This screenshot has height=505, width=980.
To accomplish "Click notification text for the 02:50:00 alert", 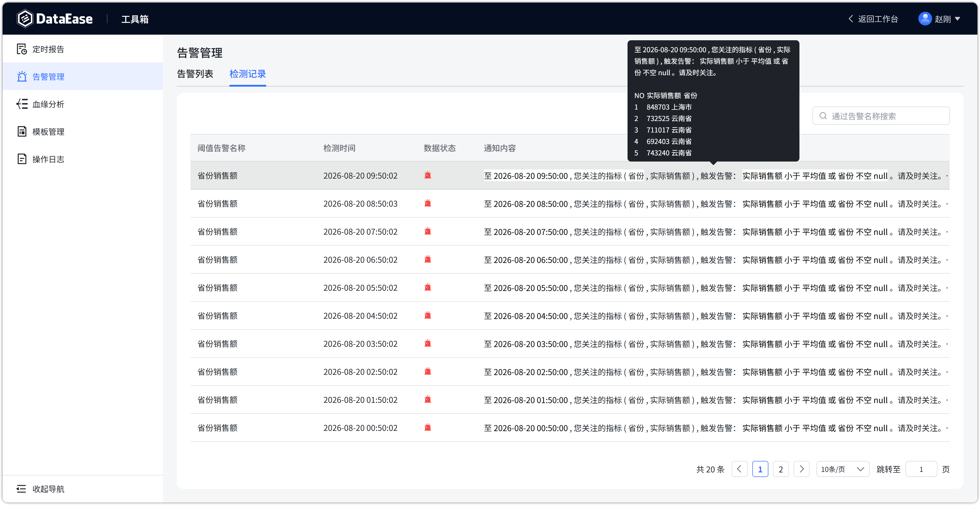I will point(716,372).
